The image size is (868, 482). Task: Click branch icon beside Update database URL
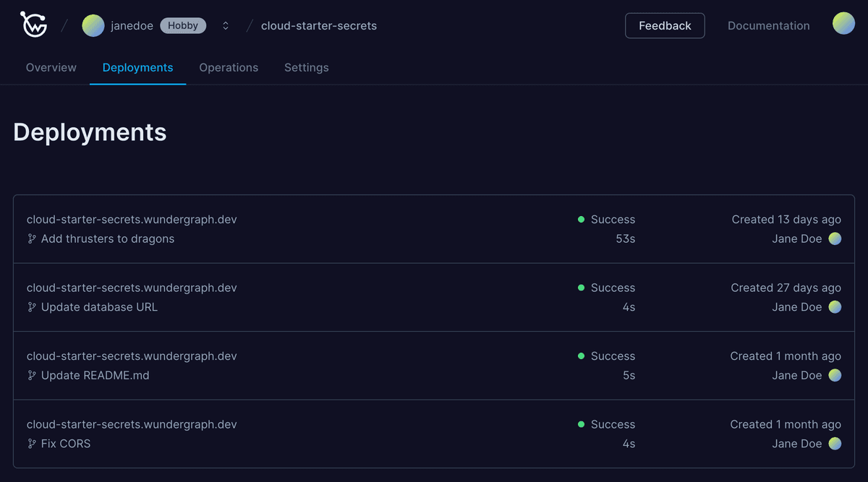[x=32, y=307]
